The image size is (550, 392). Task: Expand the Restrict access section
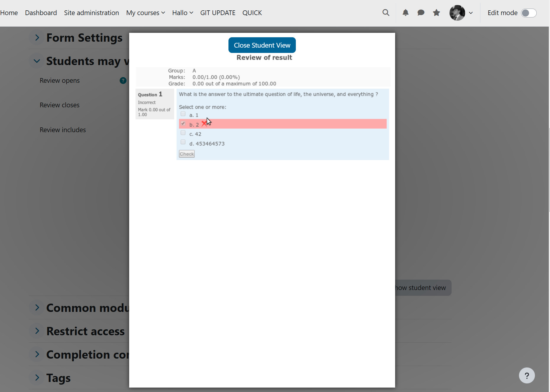(37, 331)
